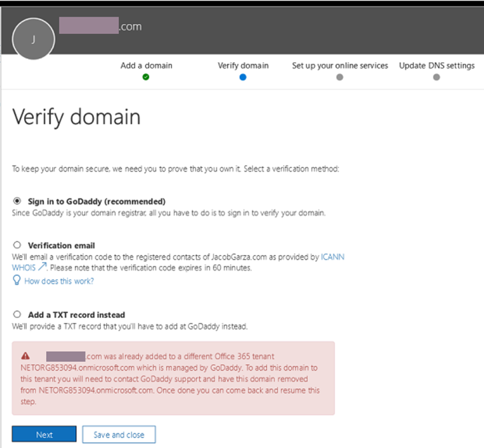Click the red warning triangle in the error box
The height and width of the screenshot is (448, 484).
(25, 356)
